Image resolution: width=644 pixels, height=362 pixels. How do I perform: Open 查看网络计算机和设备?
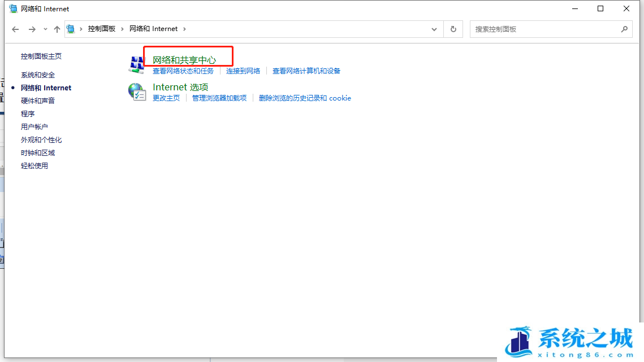pos(307,71)
